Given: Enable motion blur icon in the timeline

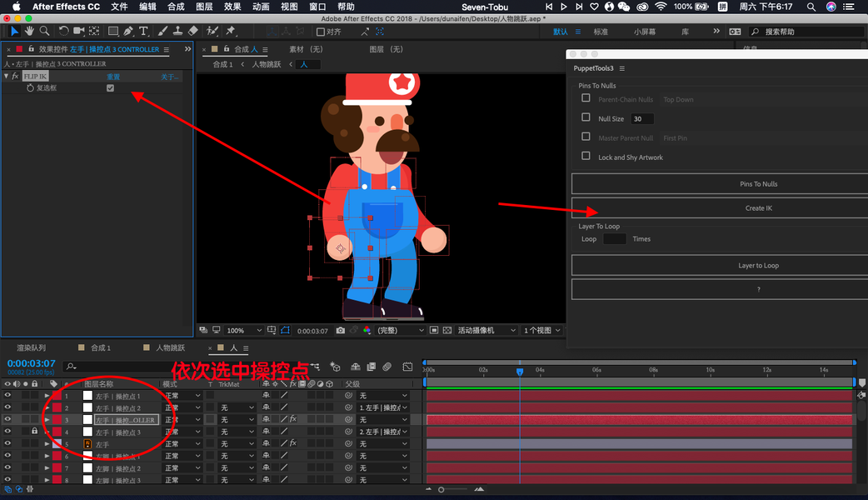Looking at the screenshot, I should pyautogui.click(x=387, y=367).
